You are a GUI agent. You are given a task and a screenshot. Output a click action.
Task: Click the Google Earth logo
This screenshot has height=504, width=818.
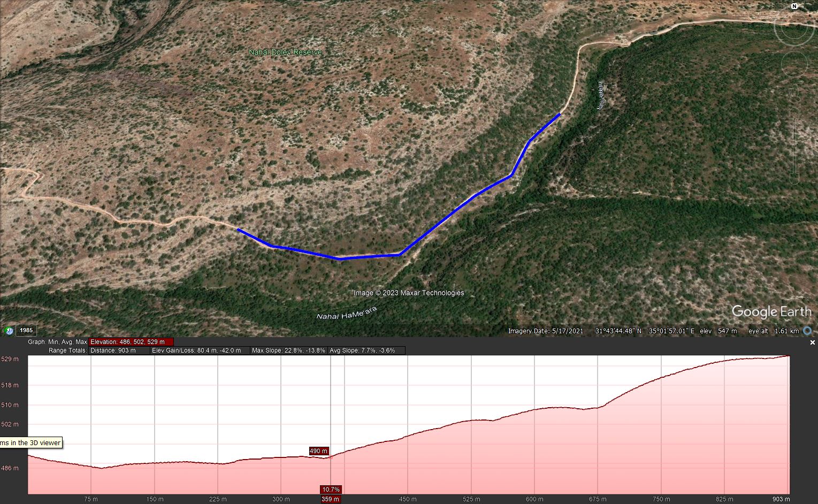click(771, 311)
